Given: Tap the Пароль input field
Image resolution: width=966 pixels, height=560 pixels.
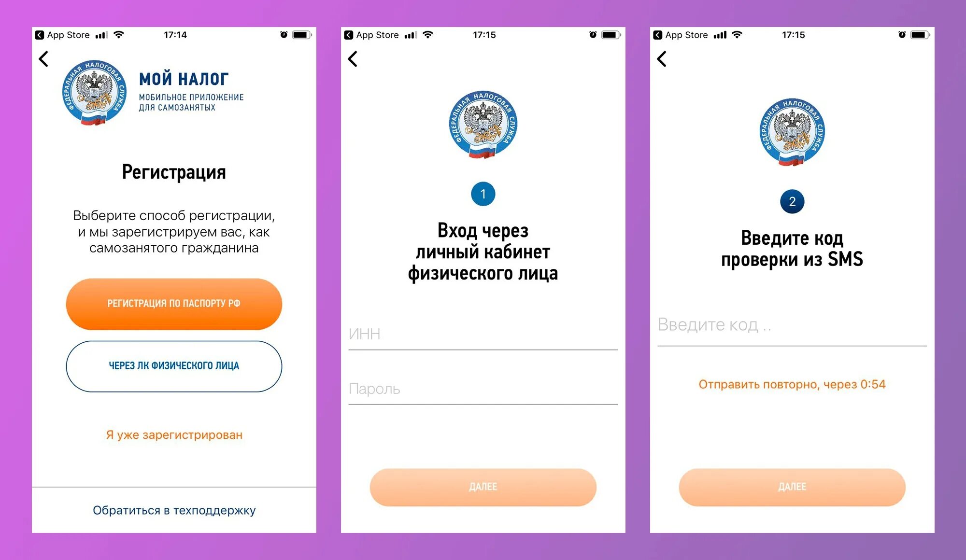Looking at the screenshot, I should tap(482, 389).
